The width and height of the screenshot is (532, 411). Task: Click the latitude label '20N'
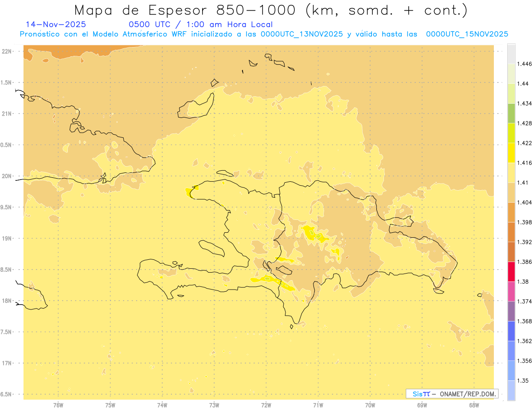(x=7, y=176)
